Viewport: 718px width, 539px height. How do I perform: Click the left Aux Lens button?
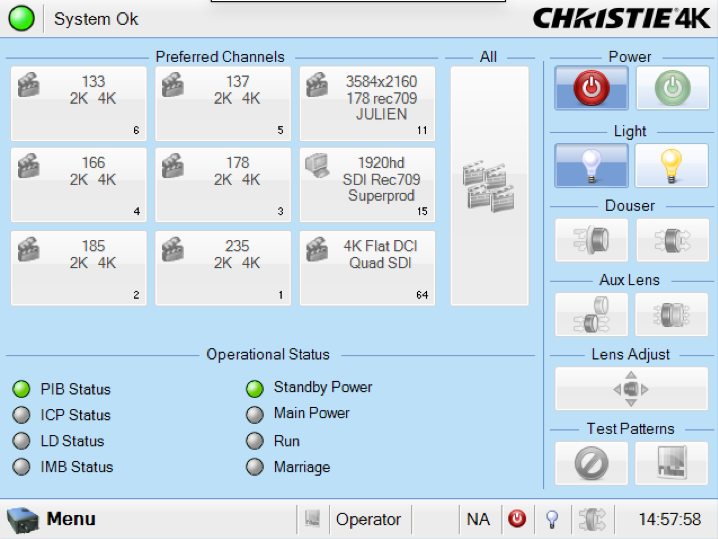(x=591, y=314)
